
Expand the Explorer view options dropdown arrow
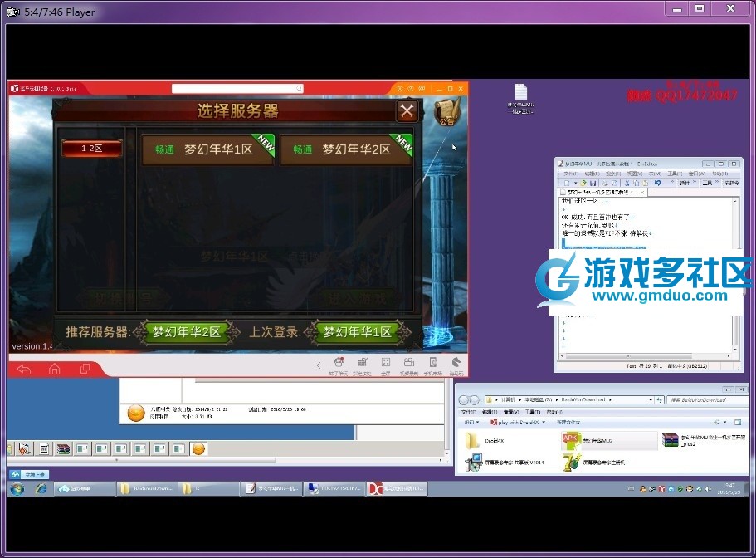(724, 423)
